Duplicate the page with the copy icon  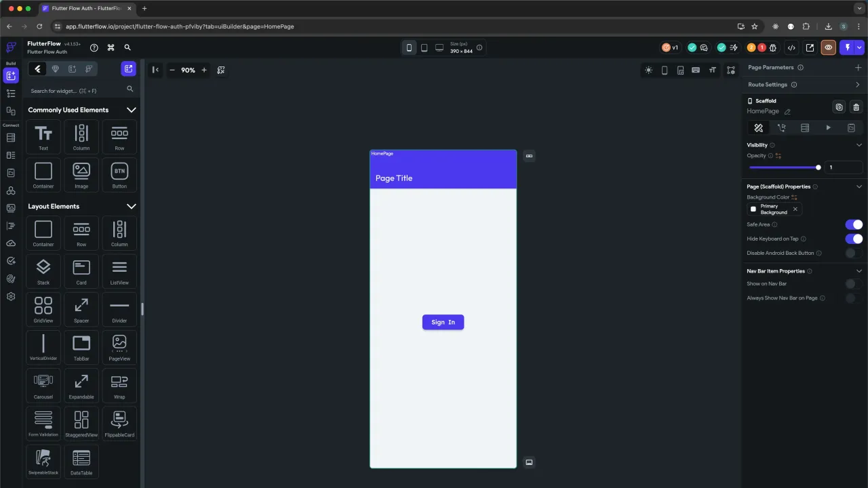click(839, 107)
